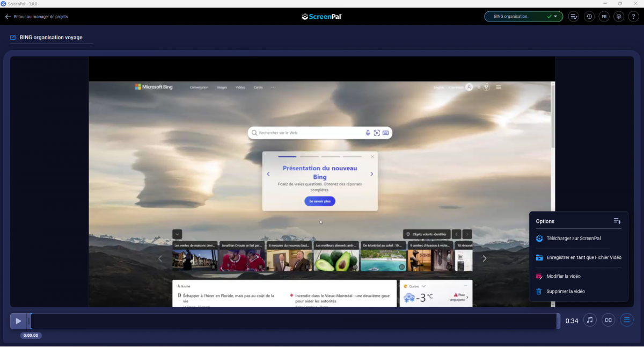Screen dimensions: 644x347
Task: Open Les ventes de maisons news thumbnail
Action: point(195,256)
